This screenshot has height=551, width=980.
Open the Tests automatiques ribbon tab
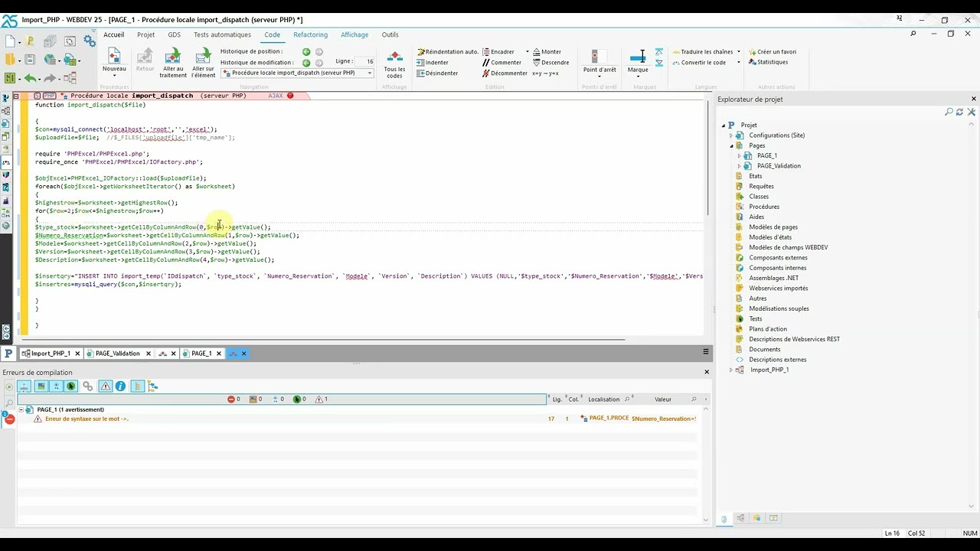click(222, 34)
